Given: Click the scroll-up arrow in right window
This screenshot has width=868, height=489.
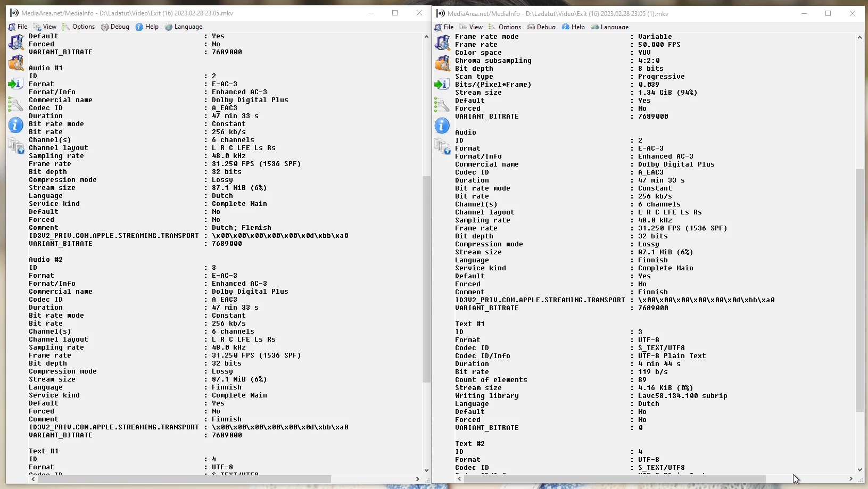Looking at the screenshot, I should [859, 37].
